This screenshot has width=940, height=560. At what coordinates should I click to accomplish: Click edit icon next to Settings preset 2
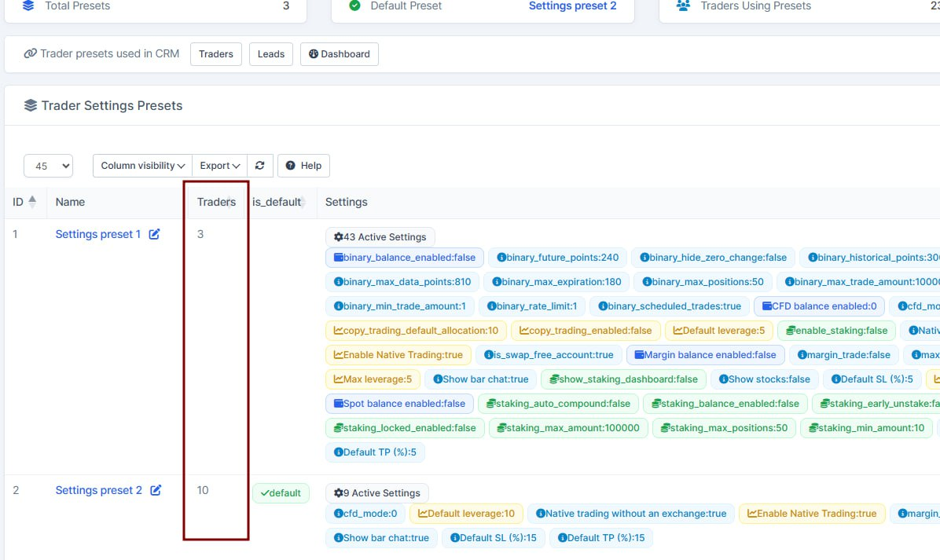click(156, 490)
